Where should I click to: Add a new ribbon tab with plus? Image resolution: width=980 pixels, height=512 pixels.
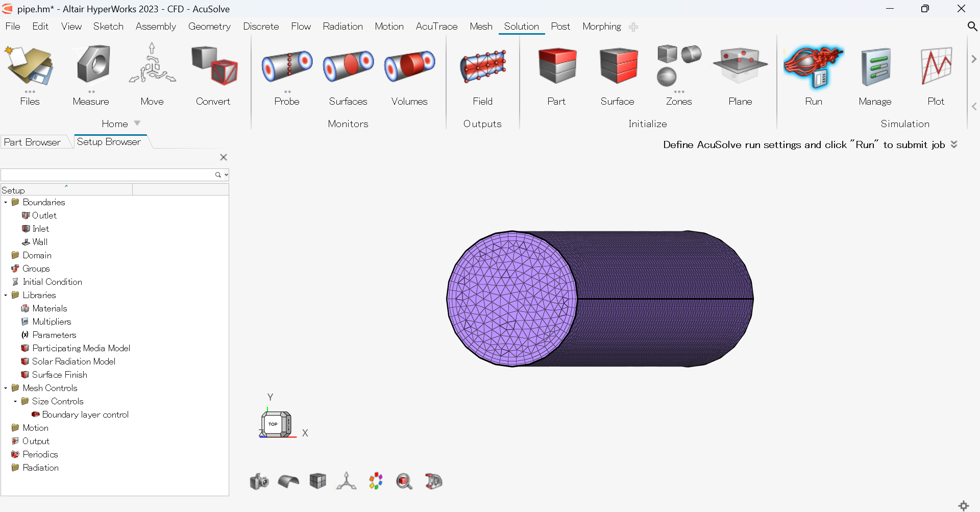click(633, 27)
